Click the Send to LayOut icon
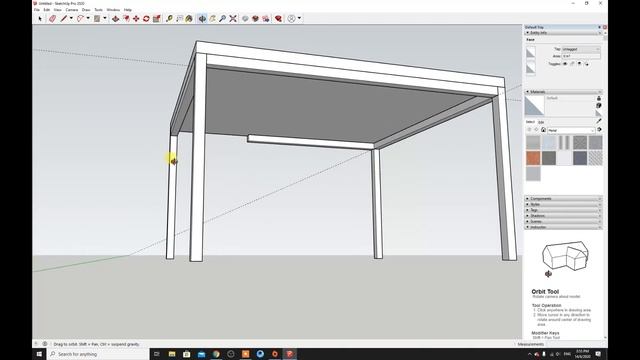The width and height of the screenshot is (640, 360). 266,18
